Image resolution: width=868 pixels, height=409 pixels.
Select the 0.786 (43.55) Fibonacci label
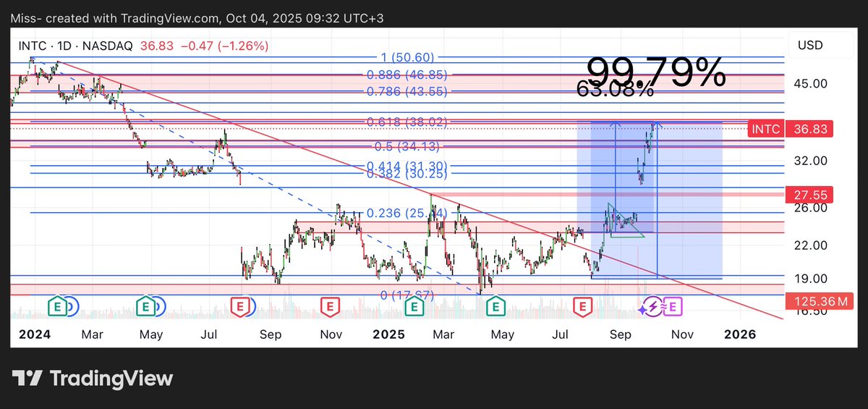pyautogui.click(x=407, y=91)
